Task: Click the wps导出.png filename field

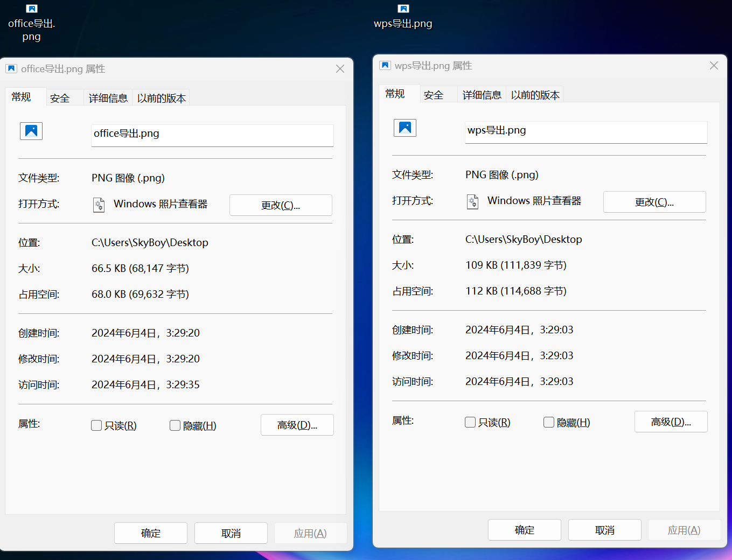Action: coord(586,132)
